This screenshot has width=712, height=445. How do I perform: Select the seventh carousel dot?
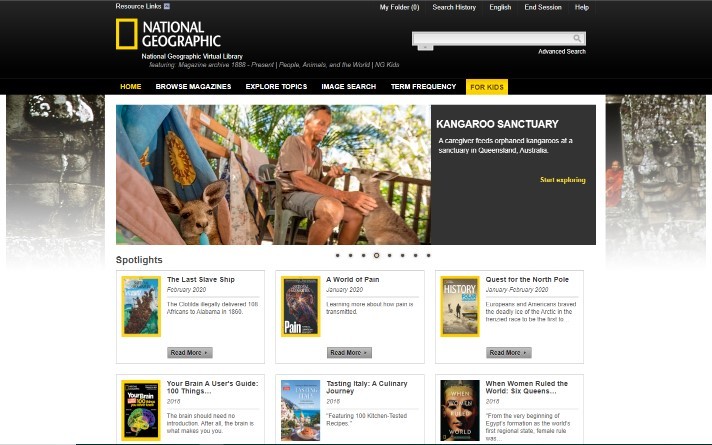415,255
